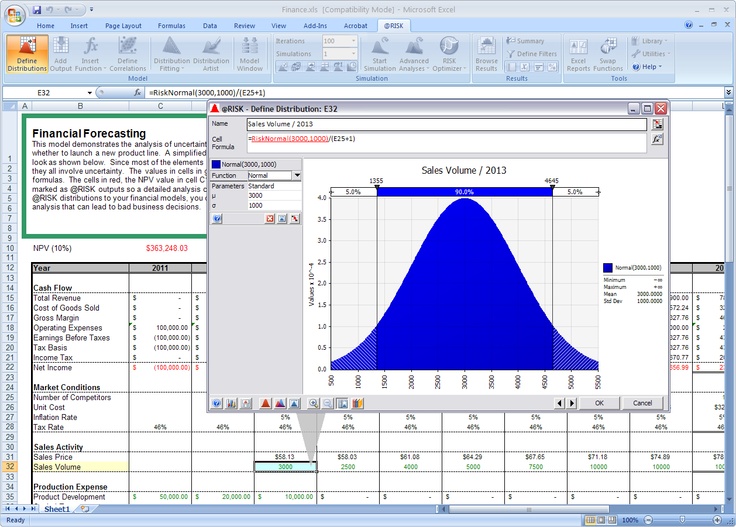Screen dimensions: 736x527
Task: Click the Sales Price cell $58.13
Action: pyautogui.click(x=285, y=457)
